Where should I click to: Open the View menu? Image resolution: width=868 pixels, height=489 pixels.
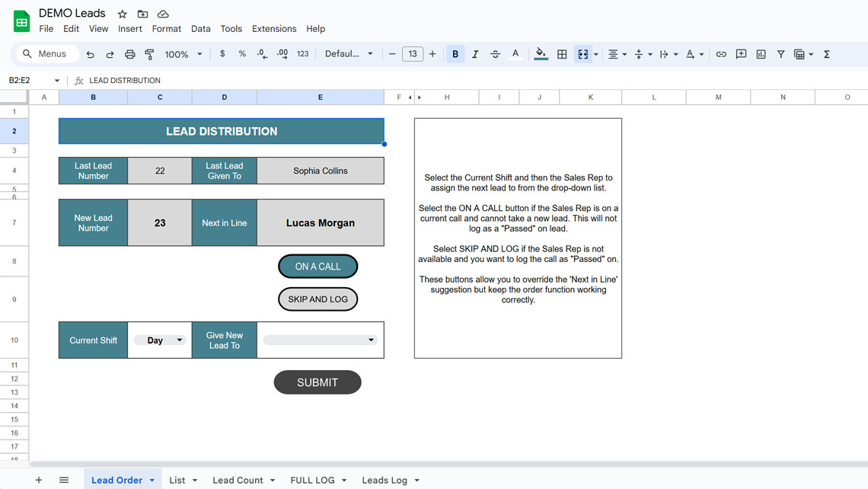coord(98,29)
